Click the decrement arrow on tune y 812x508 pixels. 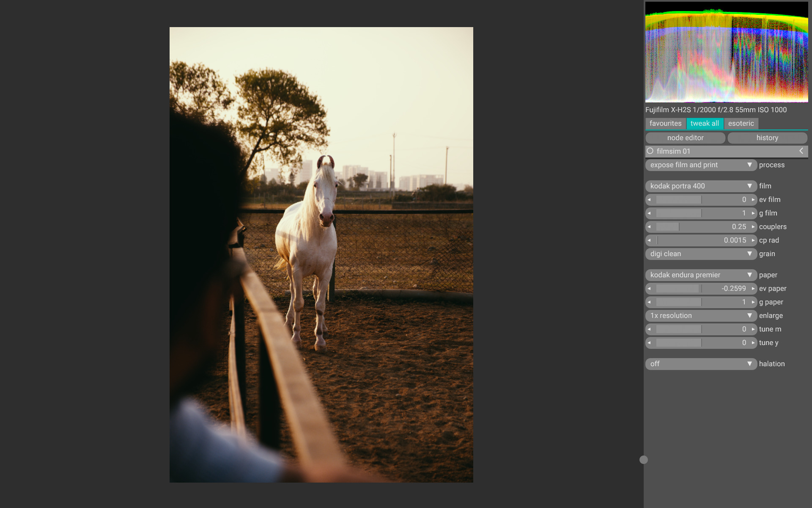(x=649, y=342)
